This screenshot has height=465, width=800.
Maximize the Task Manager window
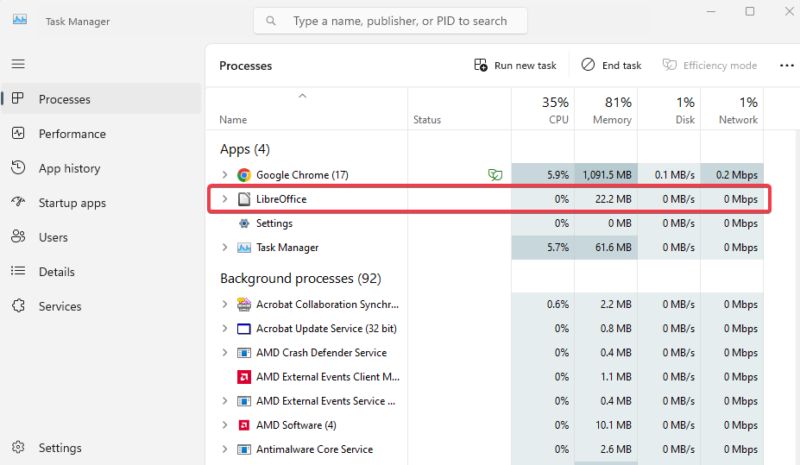[749, 11]
